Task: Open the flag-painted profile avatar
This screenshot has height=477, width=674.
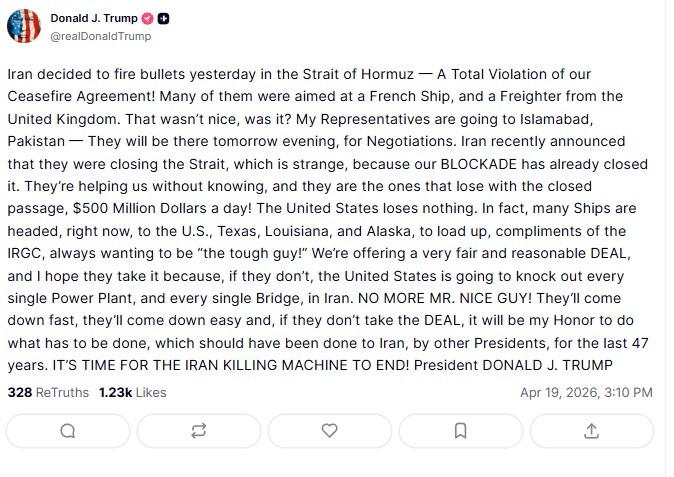Action: click(x=24, y=26)
